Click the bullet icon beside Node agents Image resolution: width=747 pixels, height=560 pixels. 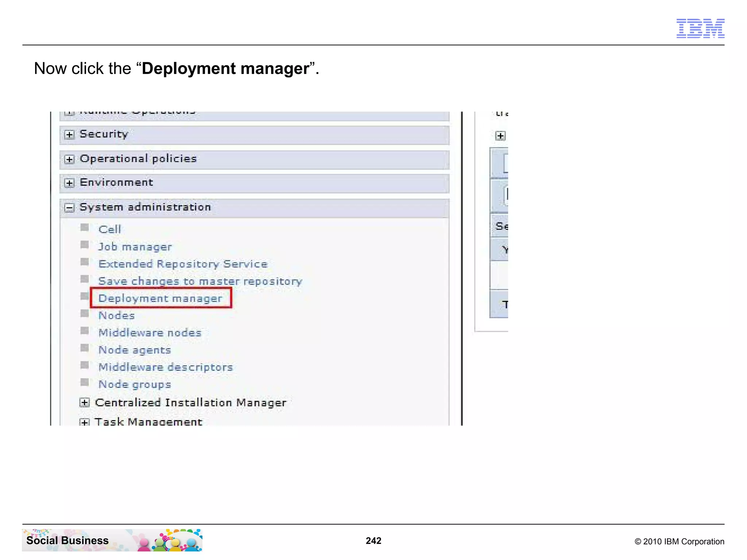click(x=85, y=348)
